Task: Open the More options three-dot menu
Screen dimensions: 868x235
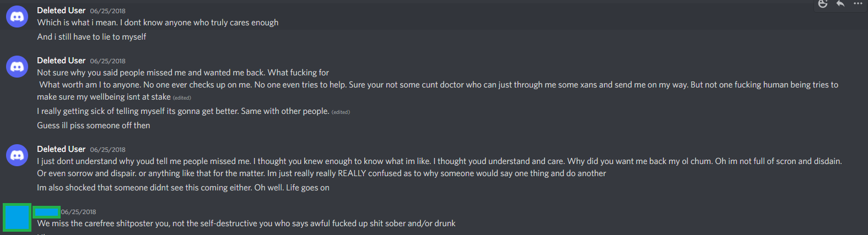Action: click(858, 3)
